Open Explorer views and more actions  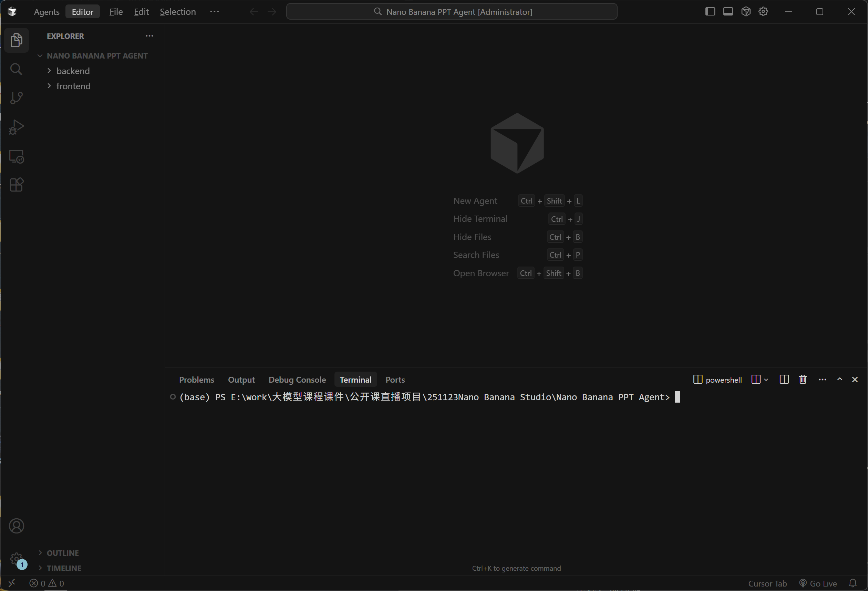tap(149, 36)
